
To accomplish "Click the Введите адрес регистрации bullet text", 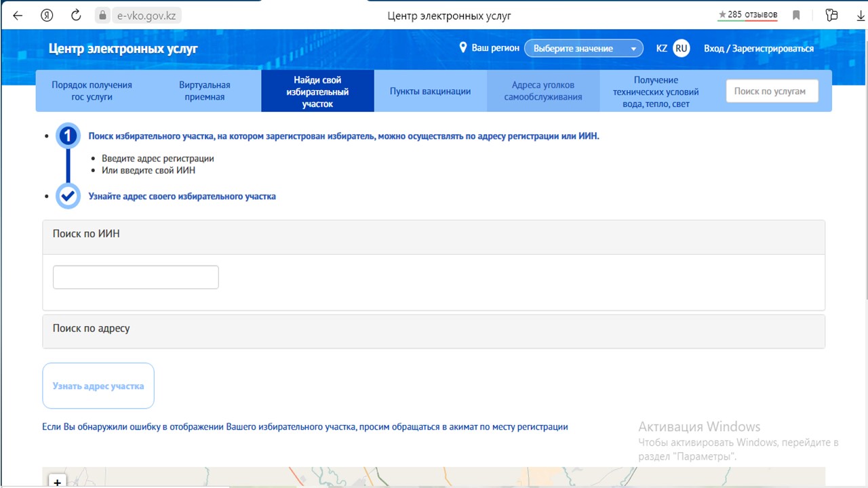I will (x=158, y=159).
